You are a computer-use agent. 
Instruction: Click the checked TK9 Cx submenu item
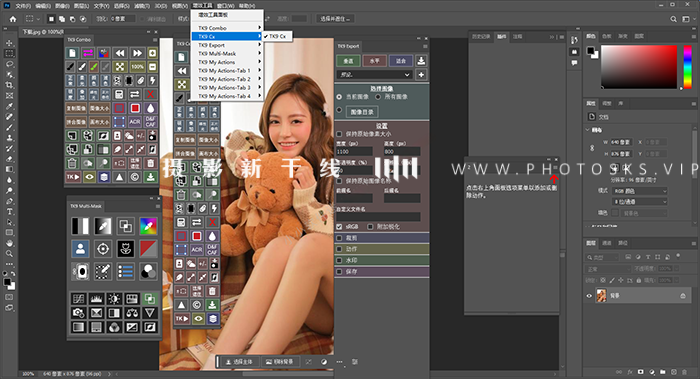click(277, 36)
